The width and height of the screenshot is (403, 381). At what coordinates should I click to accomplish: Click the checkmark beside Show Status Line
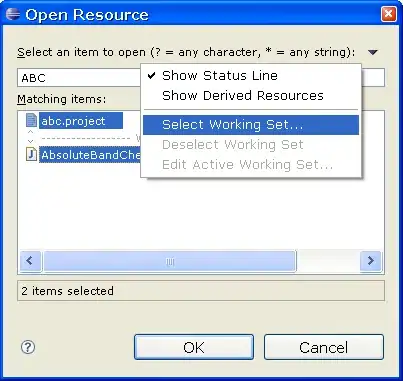coord(151,75)
